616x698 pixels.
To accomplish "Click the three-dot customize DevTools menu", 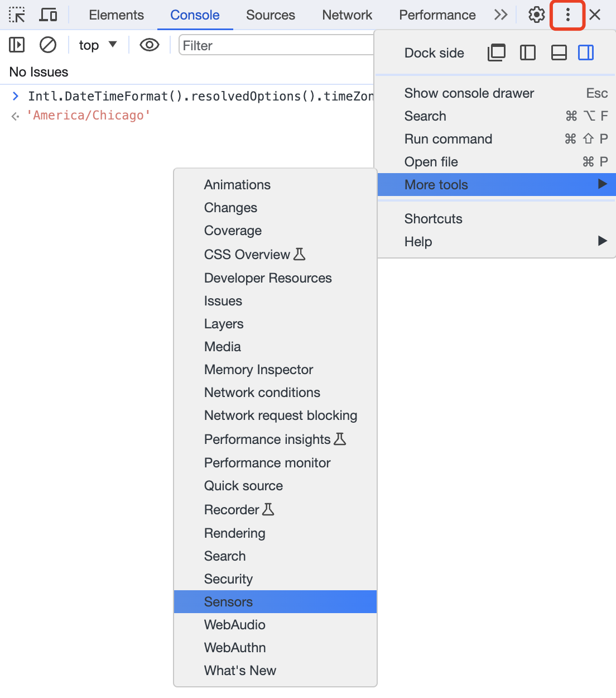I will 567,15.
